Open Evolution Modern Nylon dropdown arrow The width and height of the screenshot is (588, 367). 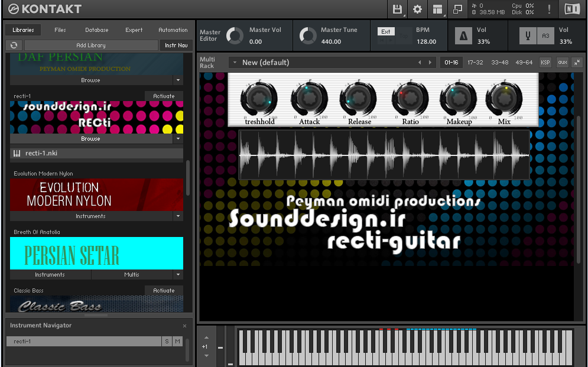pyautogui.click(x=178, y=216)
